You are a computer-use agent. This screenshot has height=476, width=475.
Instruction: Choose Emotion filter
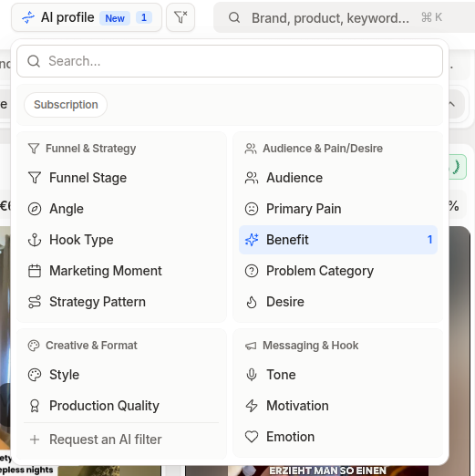coord(338,437)
